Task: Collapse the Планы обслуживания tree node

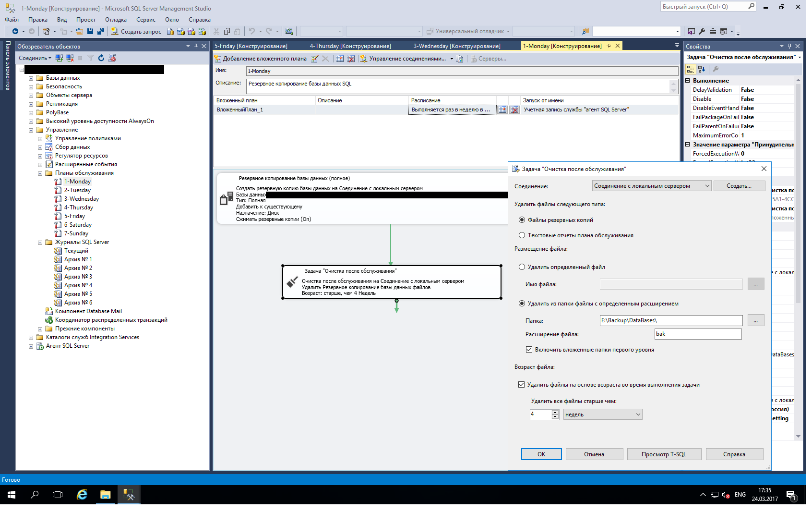Action: point(40,173)
